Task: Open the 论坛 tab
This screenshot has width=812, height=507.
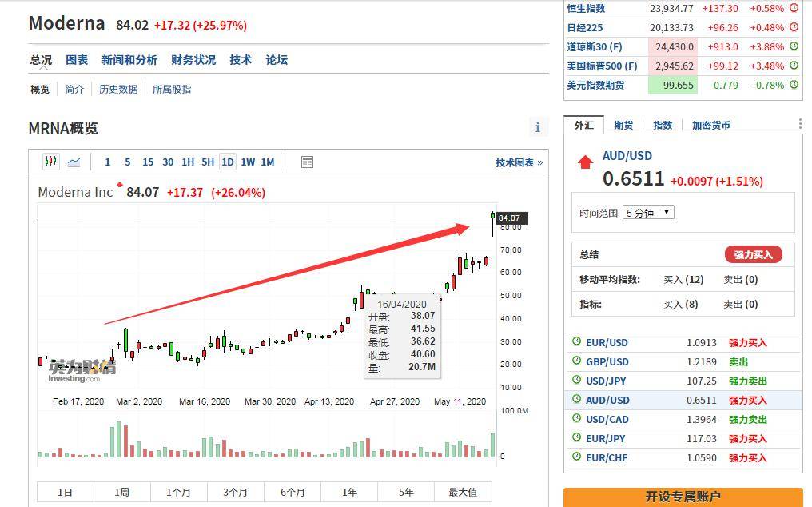Action: (x=277, y=60)
